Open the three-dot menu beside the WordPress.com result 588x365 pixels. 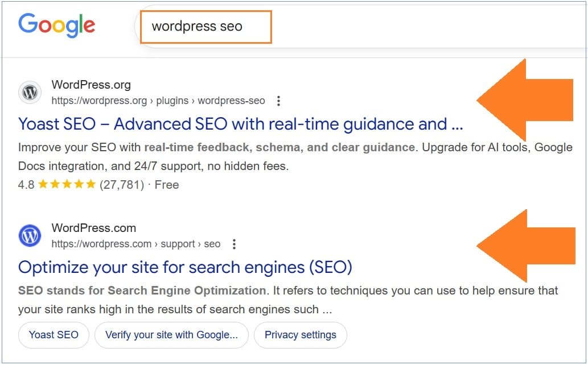tap(234, 243)
